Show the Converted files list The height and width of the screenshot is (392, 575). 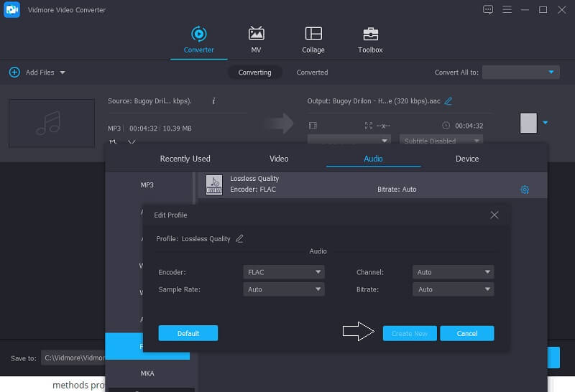[312, 73]
